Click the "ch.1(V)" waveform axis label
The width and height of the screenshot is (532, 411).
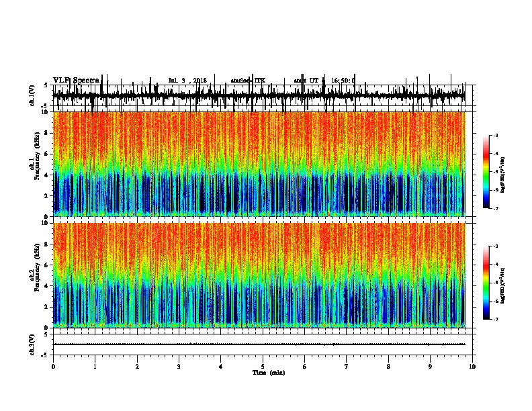[x=32, y=95]
